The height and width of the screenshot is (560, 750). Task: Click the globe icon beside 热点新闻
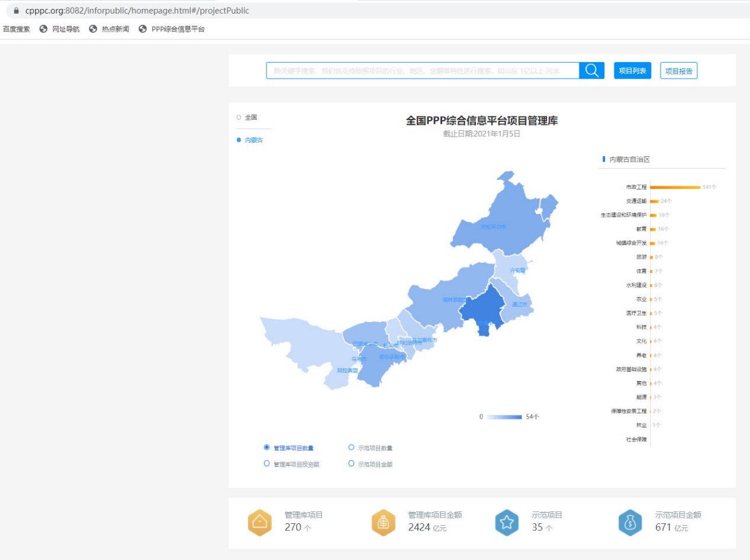93,29
